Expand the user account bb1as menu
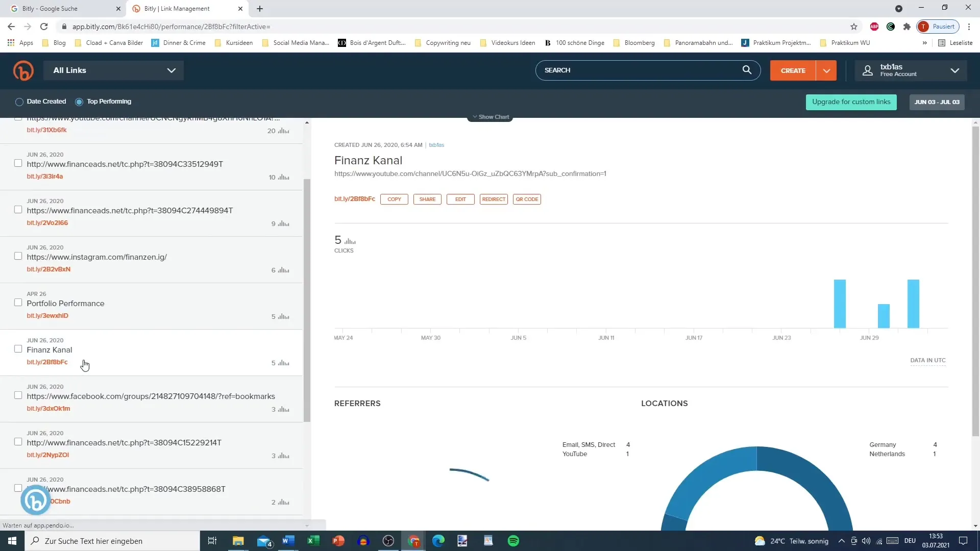 957,70
